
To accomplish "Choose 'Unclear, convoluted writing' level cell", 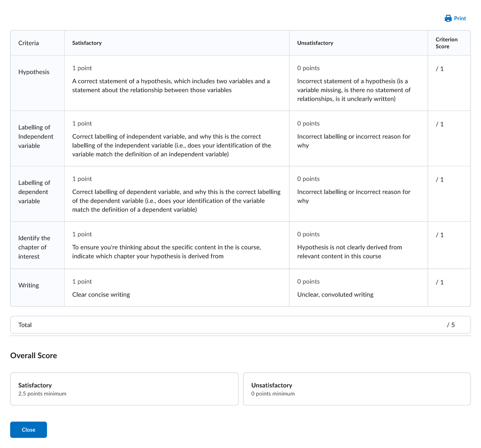I will (x=358, y=288).
